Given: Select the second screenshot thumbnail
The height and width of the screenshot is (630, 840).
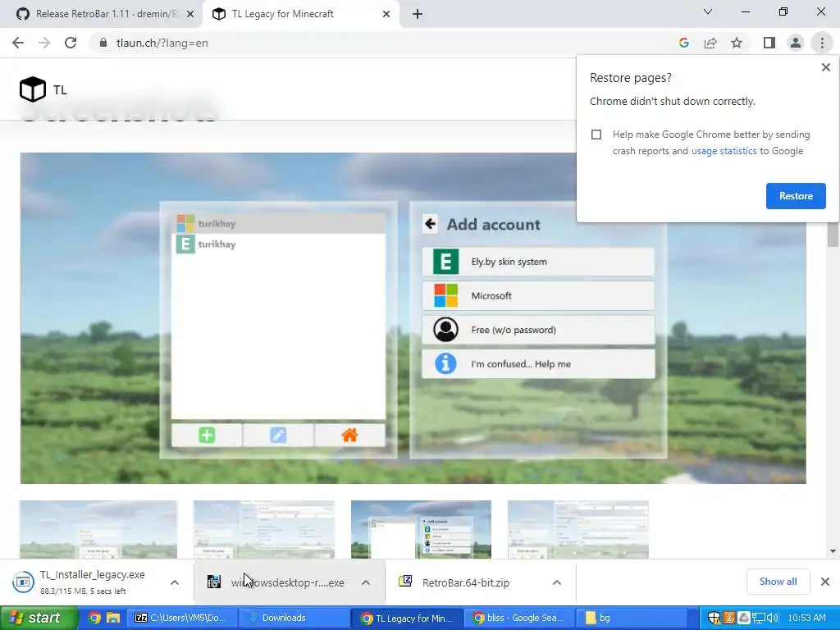Looking at the screenshot, I should [x=264, y=529].
